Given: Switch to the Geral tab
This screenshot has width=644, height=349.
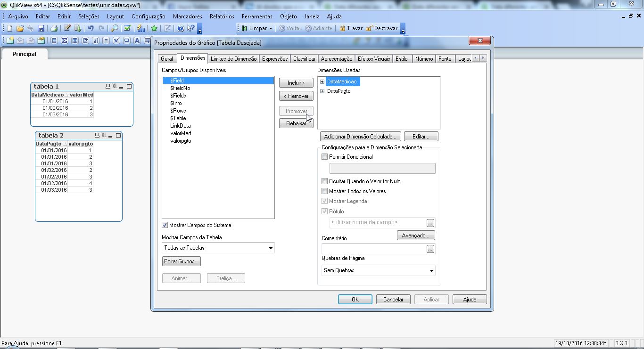Looking at the screenshot, I should [x=167, y=59].
